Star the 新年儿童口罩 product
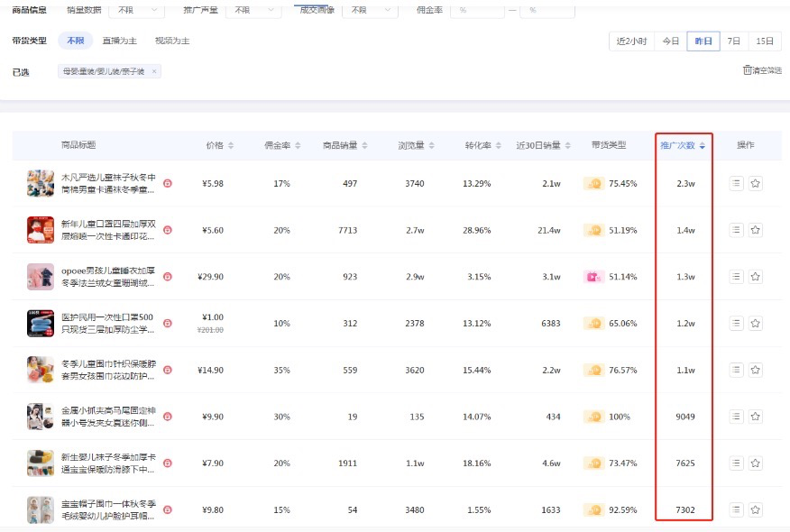This screenshot has width=790, height=532. [755, 230]
